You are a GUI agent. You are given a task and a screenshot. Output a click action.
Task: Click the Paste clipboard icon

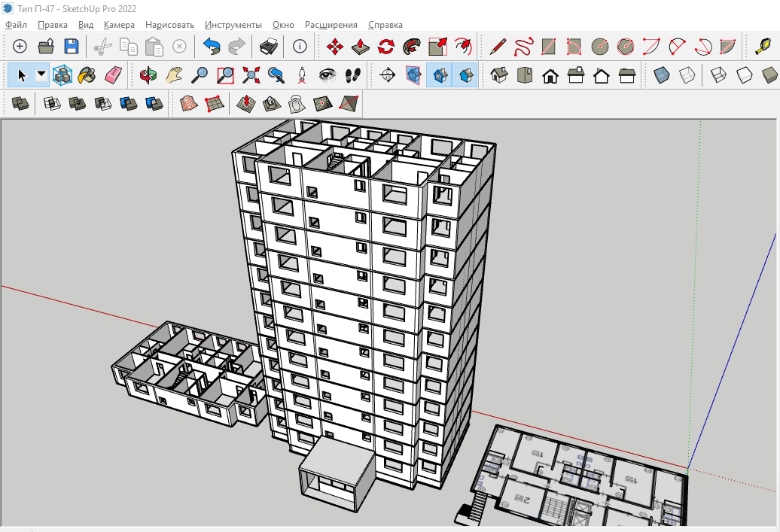[x=154, y=47]
